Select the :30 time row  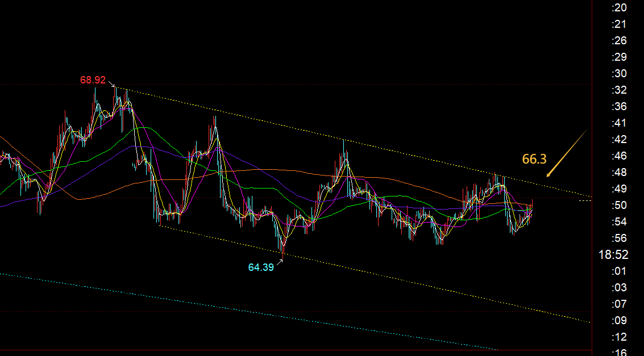[x=619, y=73]
